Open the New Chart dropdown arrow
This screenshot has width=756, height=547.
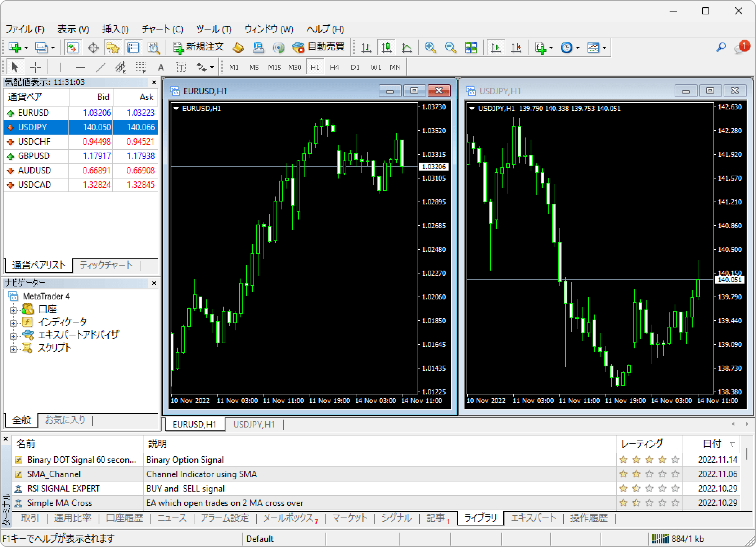26,48
